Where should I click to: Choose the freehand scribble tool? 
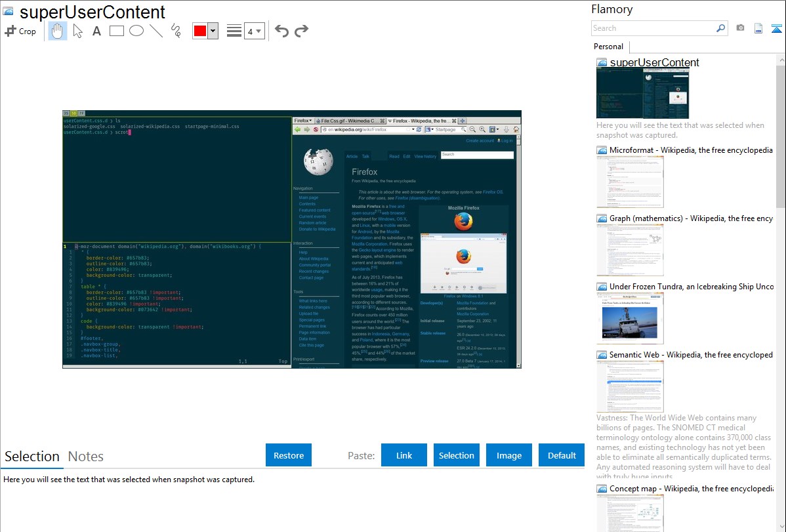pos(176,31)
